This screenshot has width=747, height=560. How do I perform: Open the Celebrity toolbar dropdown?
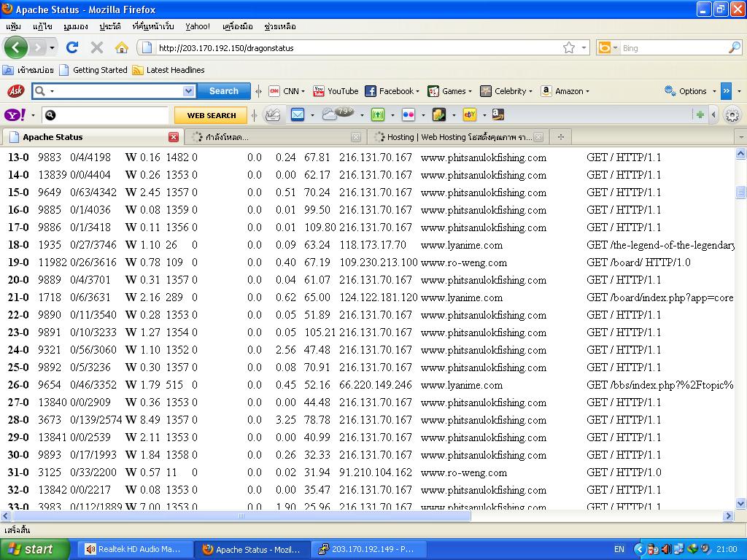506,91
